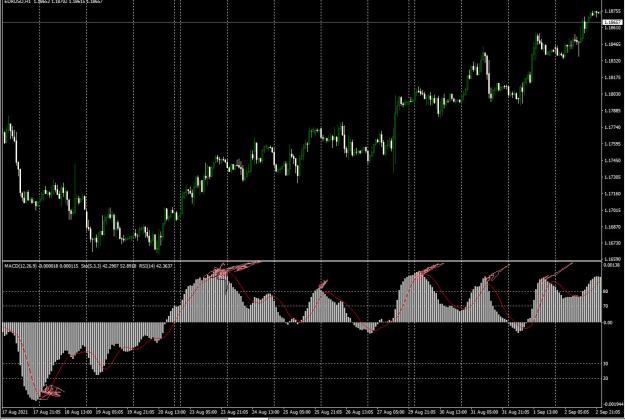Click the RSI(14) indicator label
The image size is (625, 420).
pyautogui.click(x=142, y=266)
